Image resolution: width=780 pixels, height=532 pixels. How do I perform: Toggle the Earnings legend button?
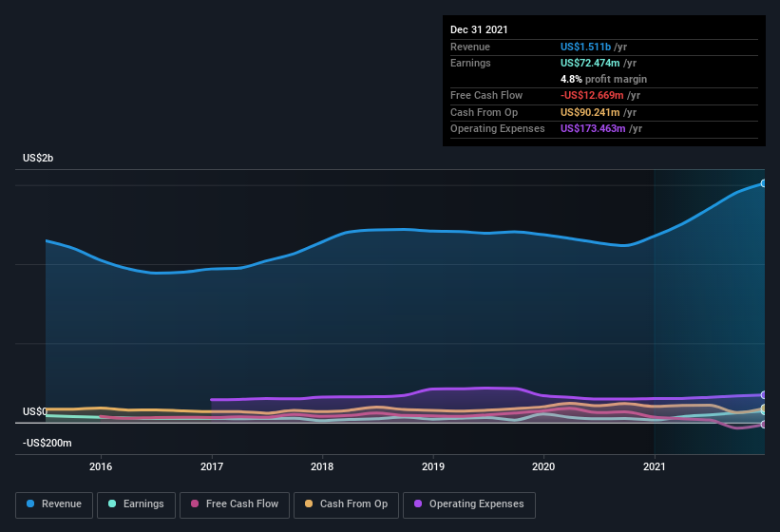136,504
